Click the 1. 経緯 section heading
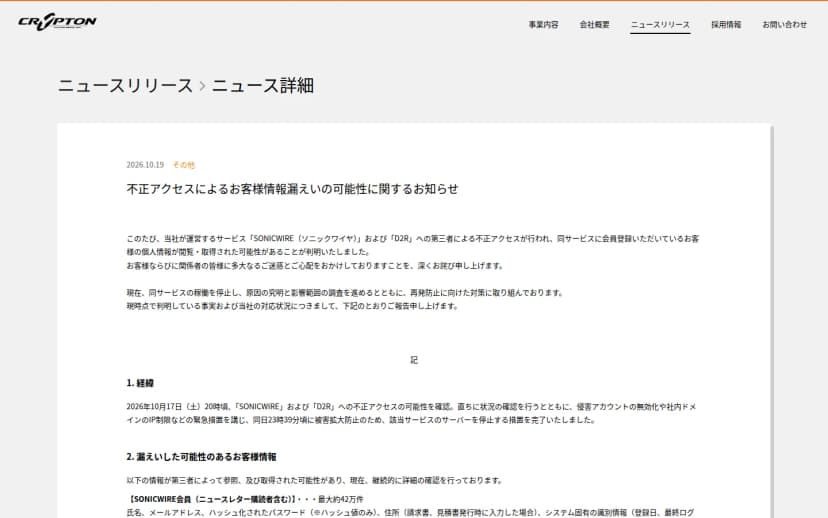828x518 pixels. click(140, 383)
